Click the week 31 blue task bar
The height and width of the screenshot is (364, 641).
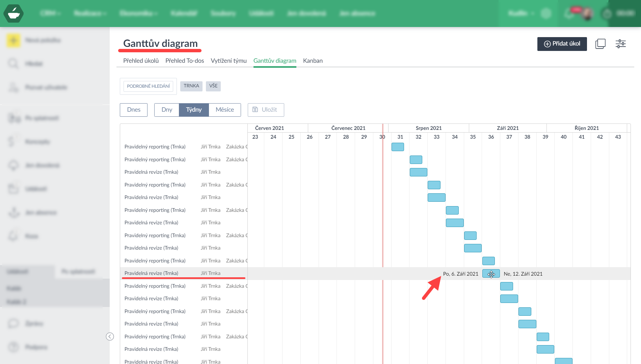pos(398,147)
